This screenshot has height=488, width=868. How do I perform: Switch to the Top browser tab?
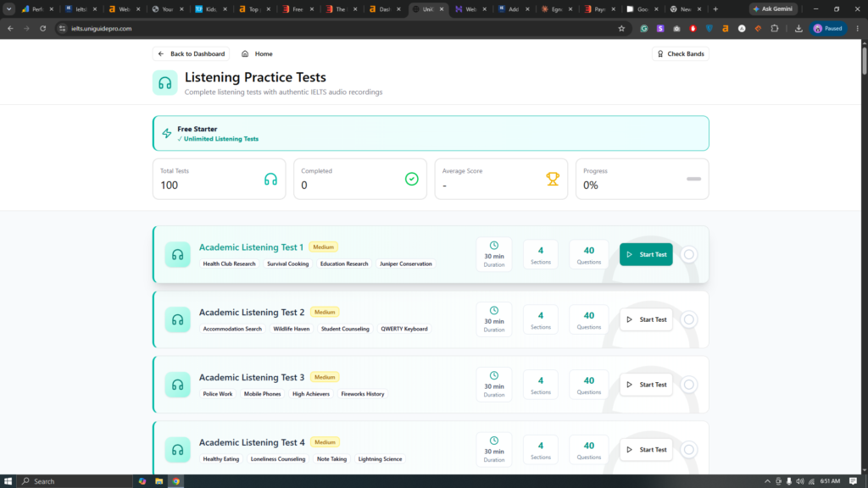point(254,8)
